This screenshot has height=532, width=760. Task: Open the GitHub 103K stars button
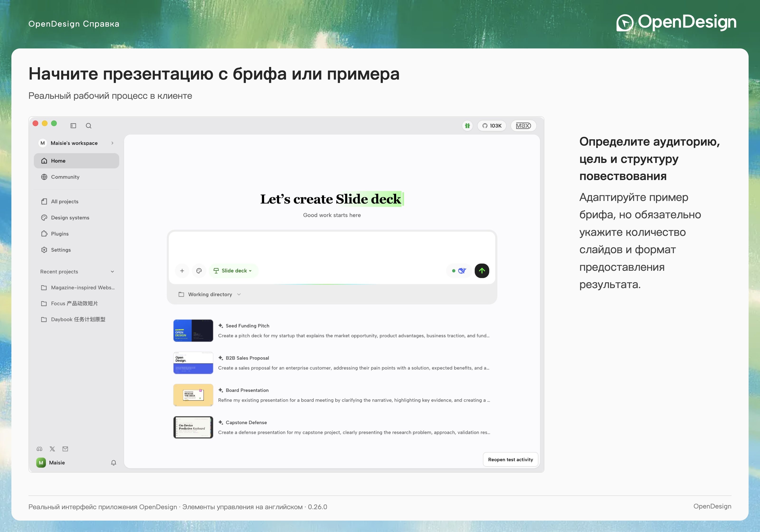pyautogui.click(x=492, y=126)
